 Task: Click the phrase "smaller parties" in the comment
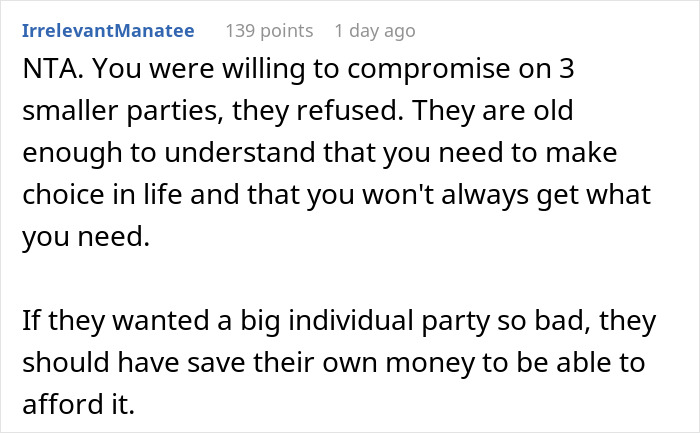tap(120, 111)
